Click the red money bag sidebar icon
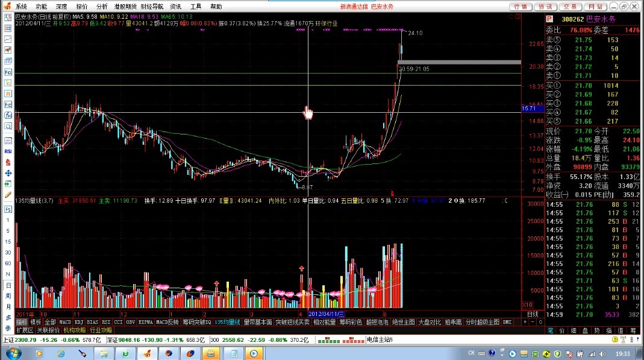The width and height of the screenshot is (644, 360). (x=8, y=162)
